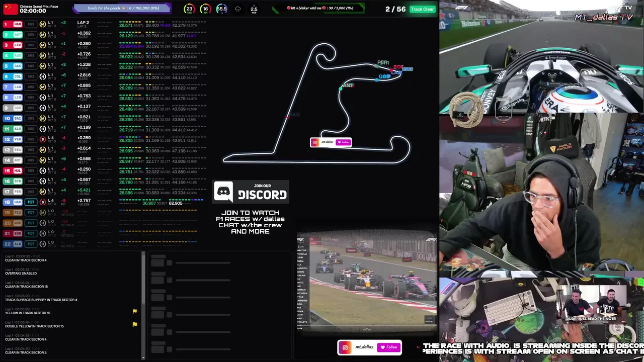Click the Instagram icon on the track map overlay
The width and height of the screenshot is (644, 362).
point(315,142)
